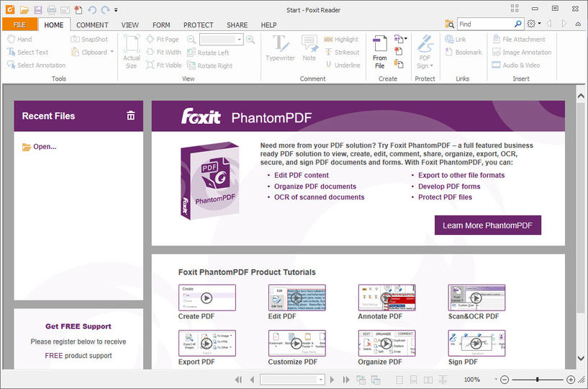Image resolution: width=588 pixels, height=389 pixels.
Task: Open a file via the folder icon in quick access toolbar
Action: [24, 10]
